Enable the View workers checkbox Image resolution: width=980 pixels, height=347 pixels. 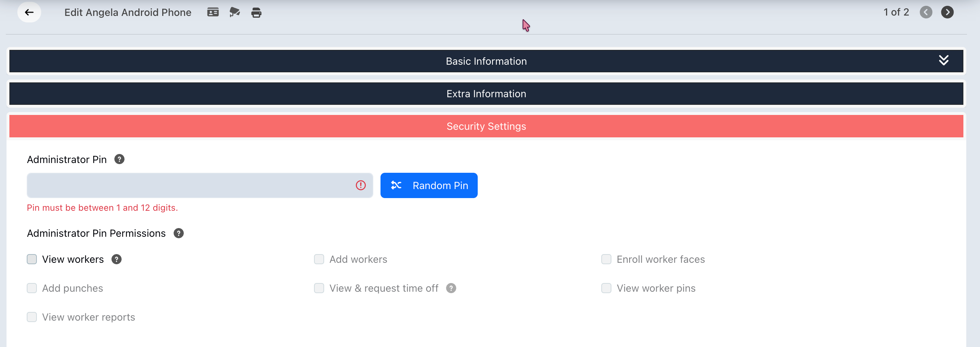[x=32, y=259]
